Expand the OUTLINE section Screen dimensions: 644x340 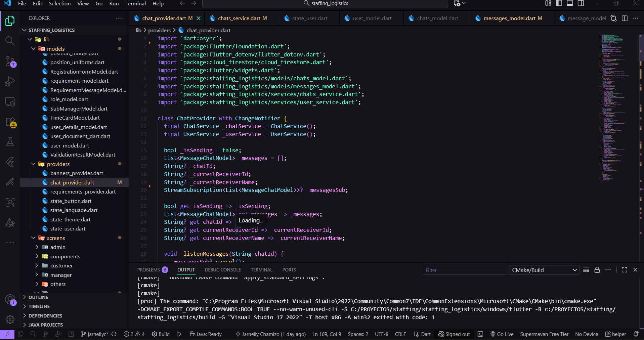[x=38, y=297]
